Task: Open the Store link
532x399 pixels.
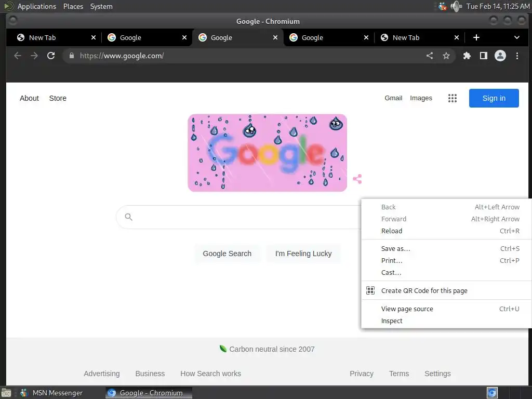Action: pos(58,98)
